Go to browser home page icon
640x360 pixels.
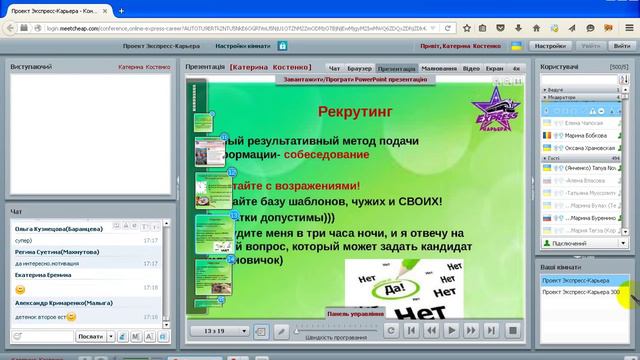(536, 28)
